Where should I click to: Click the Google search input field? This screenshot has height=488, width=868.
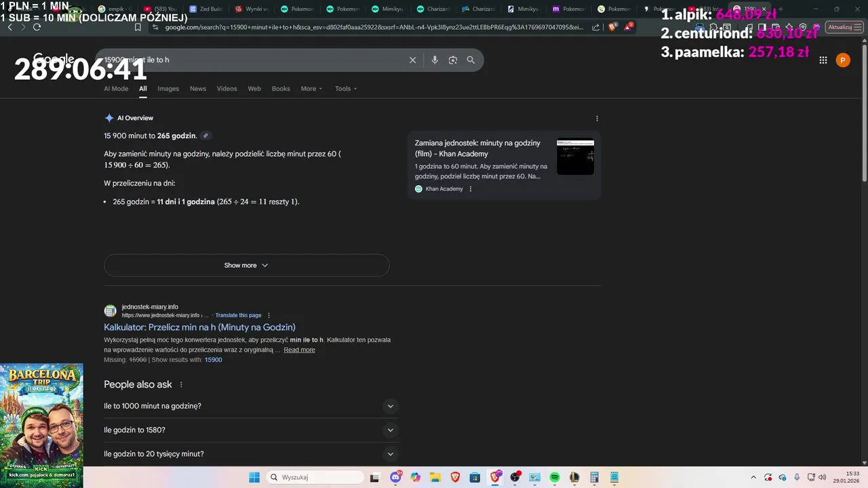click(x=254, y=60)
